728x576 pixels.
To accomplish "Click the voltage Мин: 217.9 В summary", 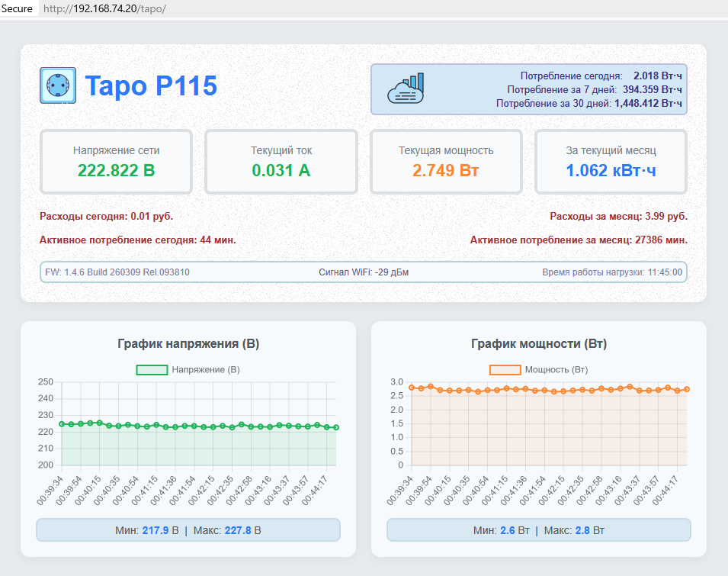I will (146, 530).
